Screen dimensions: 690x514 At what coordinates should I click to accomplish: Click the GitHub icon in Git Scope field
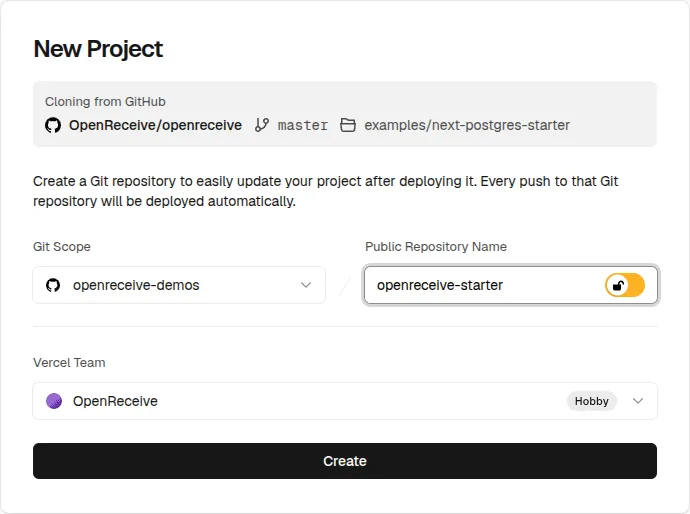coord(53,285)
